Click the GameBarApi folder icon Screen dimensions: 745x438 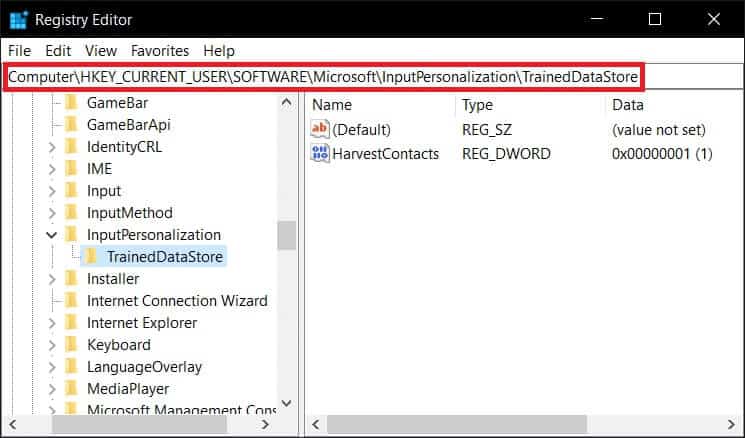tap(71, 124)
